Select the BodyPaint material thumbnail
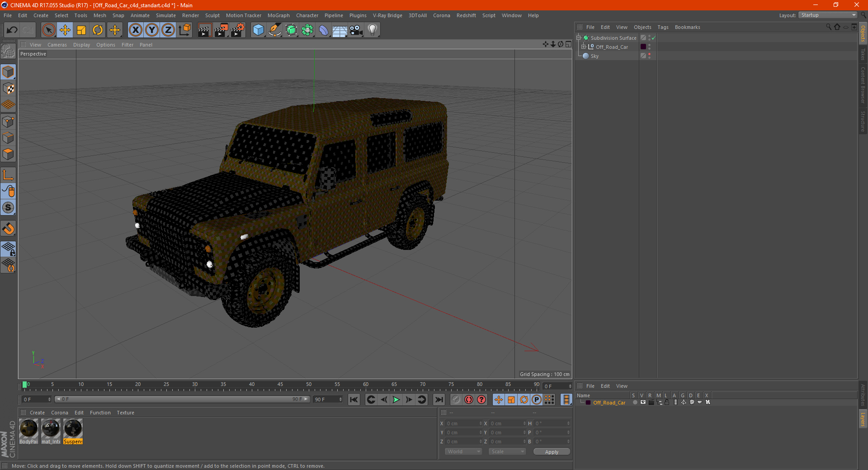 pyautogui.click(x=28, y=431)
